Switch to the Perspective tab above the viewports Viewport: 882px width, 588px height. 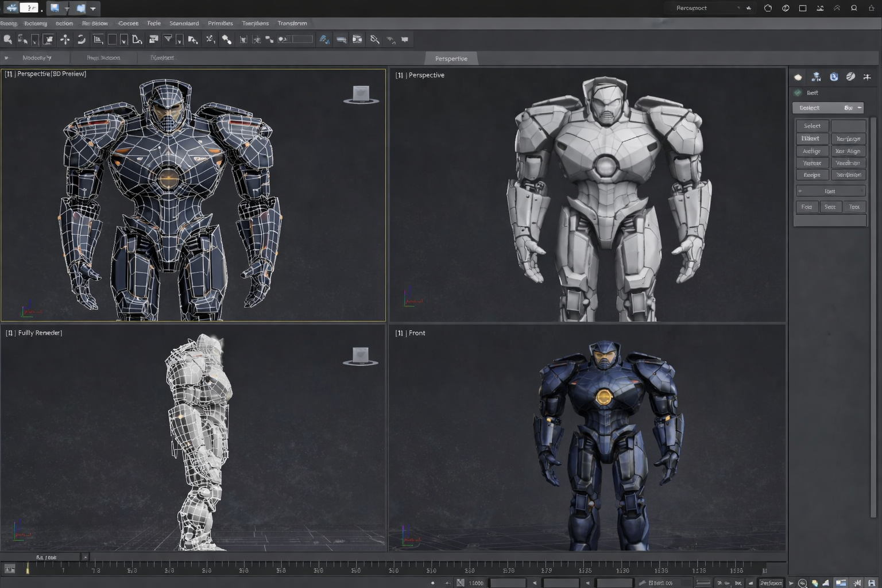[x=451, y=58]
